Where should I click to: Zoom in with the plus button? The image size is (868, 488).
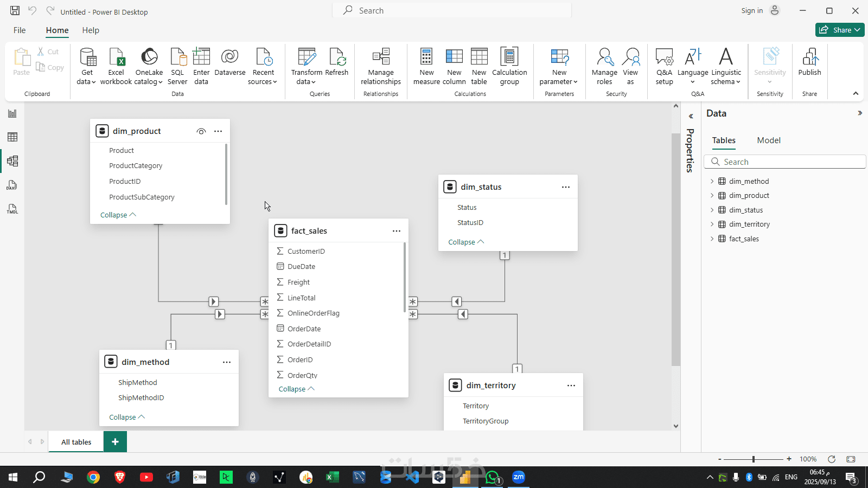pyautogui.click(x=789, y=459)
